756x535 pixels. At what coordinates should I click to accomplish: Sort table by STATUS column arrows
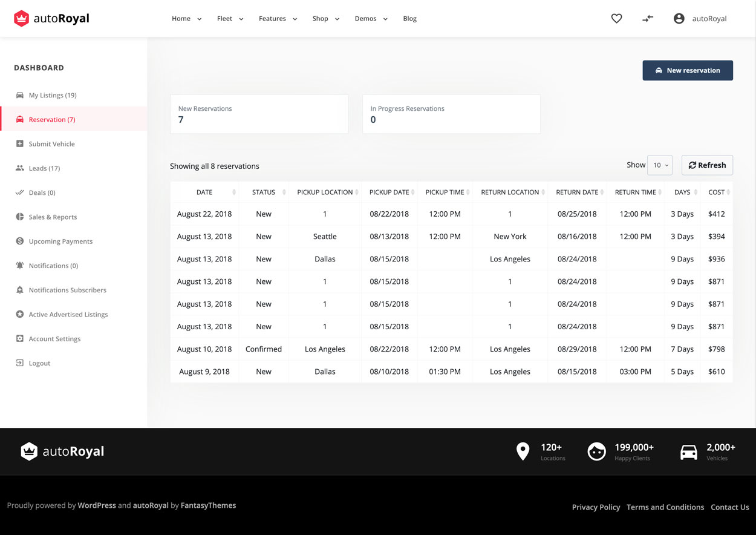pos(284,192)
